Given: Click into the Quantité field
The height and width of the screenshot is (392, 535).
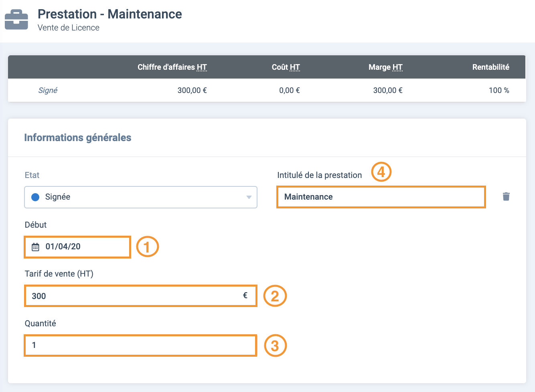Looking at the screenshot, I should tap(140, 346).
